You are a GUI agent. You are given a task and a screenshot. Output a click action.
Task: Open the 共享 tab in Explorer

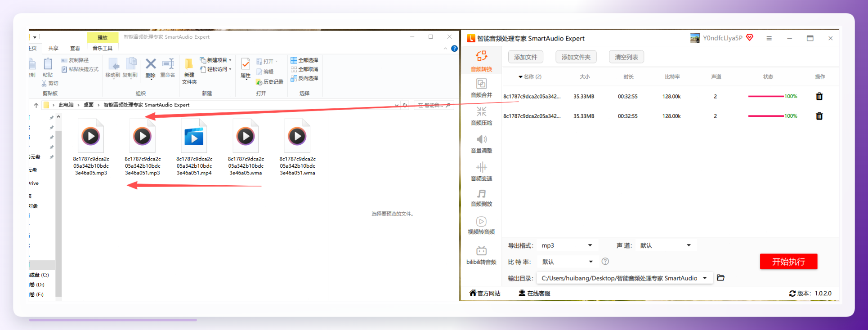tap(53, 48)
